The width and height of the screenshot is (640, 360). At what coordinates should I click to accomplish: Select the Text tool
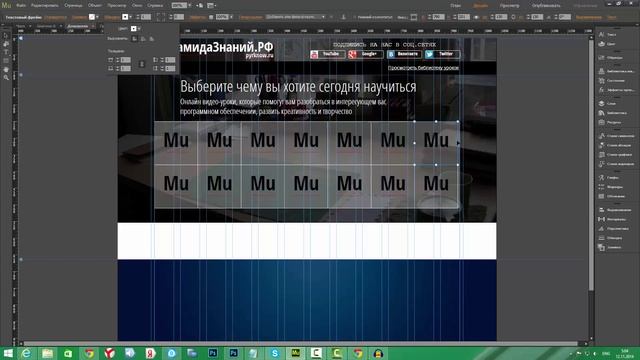(6, 52)
